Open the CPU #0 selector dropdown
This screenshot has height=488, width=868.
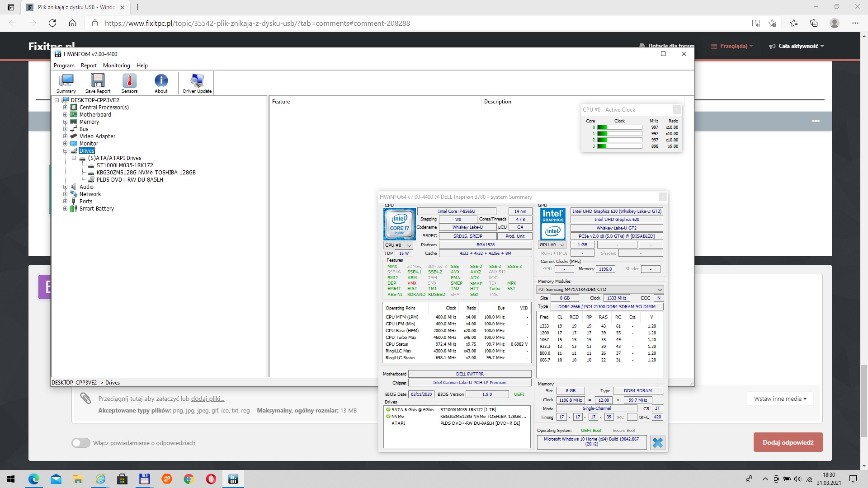click(398, 245)
